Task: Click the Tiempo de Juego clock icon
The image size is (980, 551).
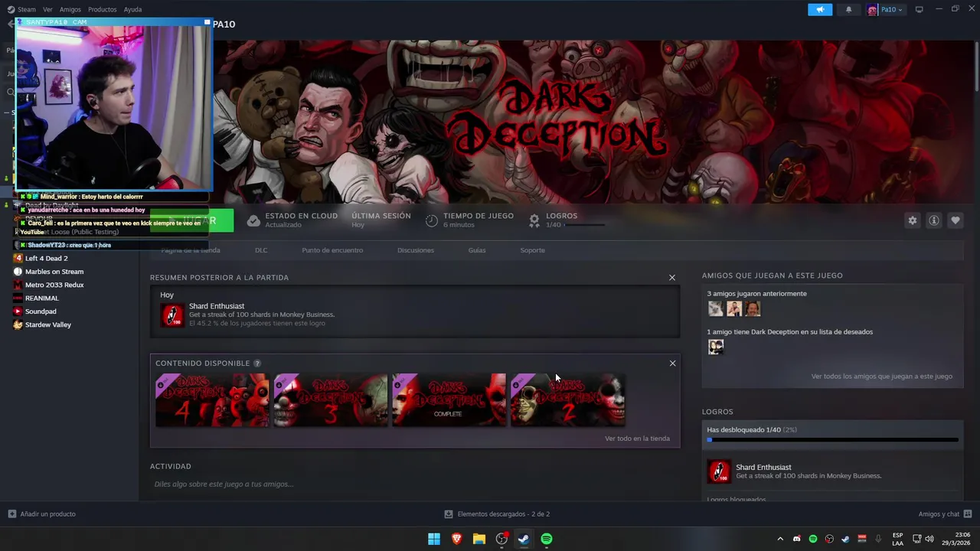Action: pyautogui.click(x=432, y=220)
